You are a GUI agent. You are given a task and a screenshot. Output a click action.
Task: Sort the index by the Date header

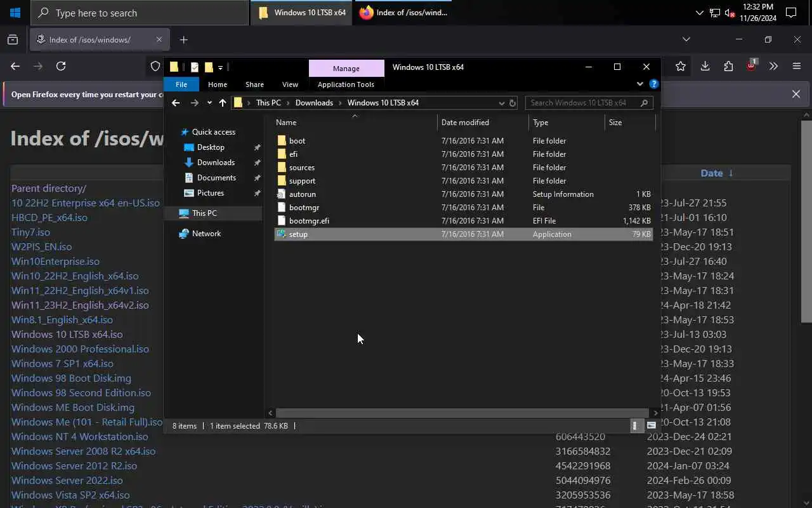pyautogui.click(x=712, y=173)
